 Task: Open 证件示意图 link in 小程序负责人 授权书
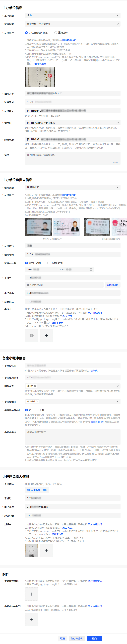(57, 534)
